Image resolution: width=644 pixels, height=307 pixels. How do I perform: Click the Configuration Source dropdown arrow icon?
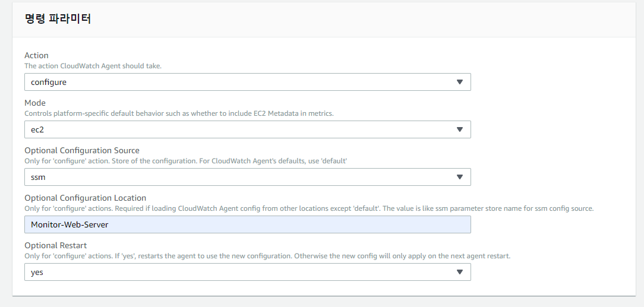coord(460,178)
